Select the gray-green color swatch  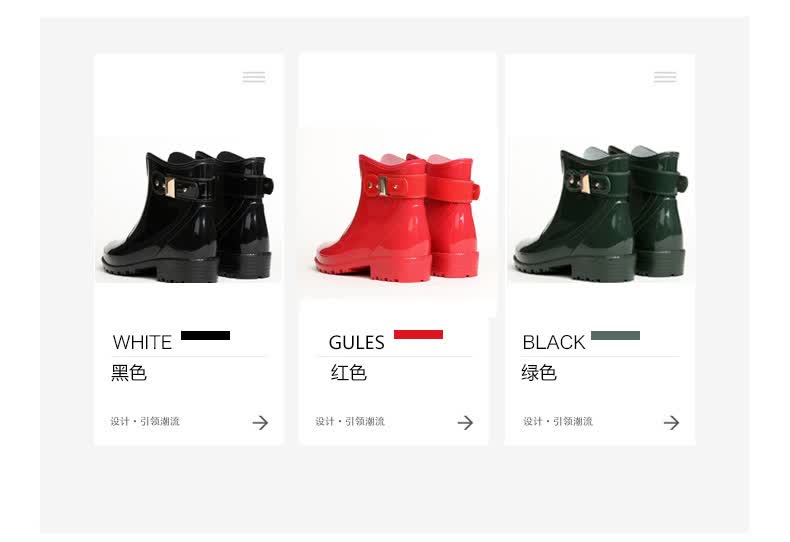tap(615, 335)
